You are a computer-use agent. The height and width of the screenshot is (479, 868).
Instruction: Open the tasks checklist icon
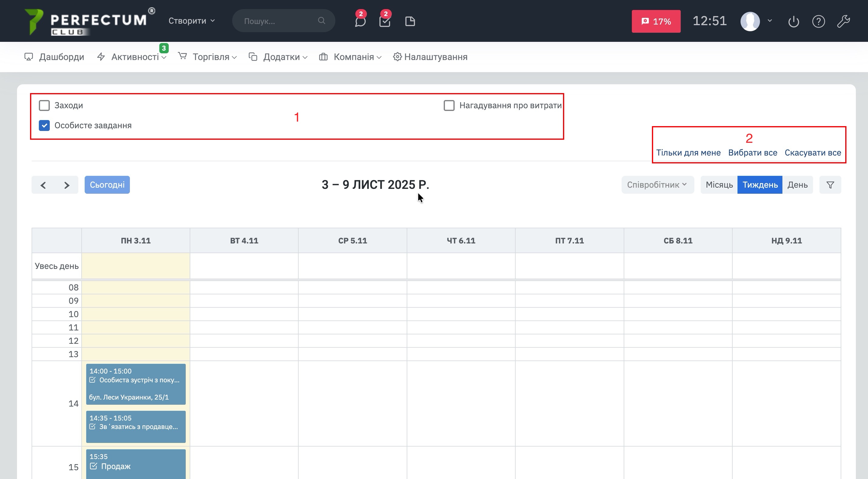[385, 22]
